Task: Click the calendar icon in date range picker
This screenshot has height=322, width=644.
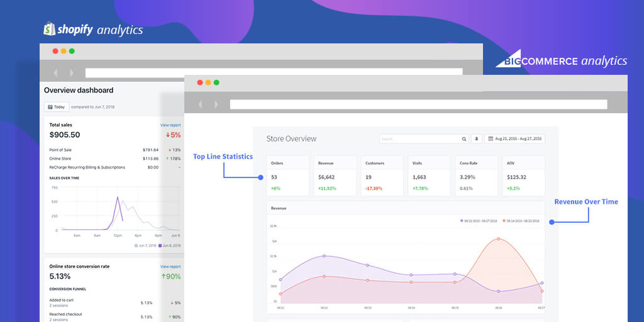Action: tap(491, 139)
